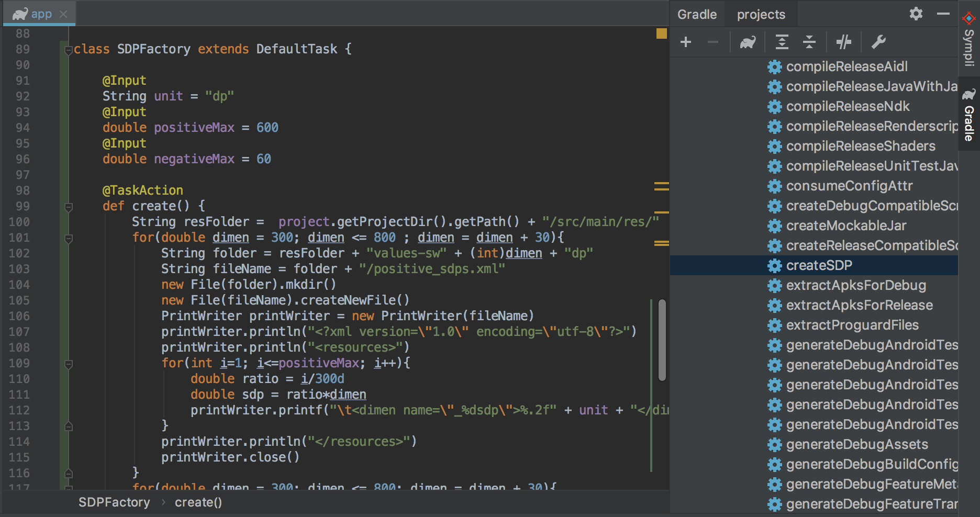This screenshot has height=517, width=980.
Task: Click the fold end marker on line 113
Action: [68, 426]
